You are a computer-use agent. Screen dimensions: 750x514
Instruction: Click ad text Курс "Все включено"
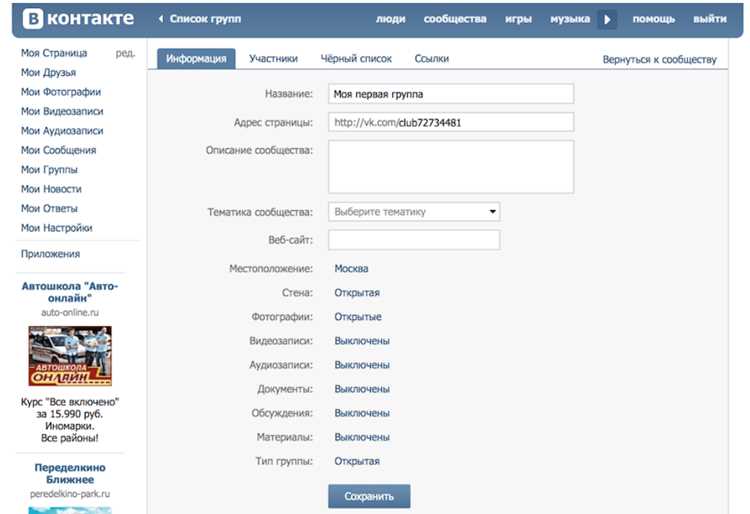(70, 420)
